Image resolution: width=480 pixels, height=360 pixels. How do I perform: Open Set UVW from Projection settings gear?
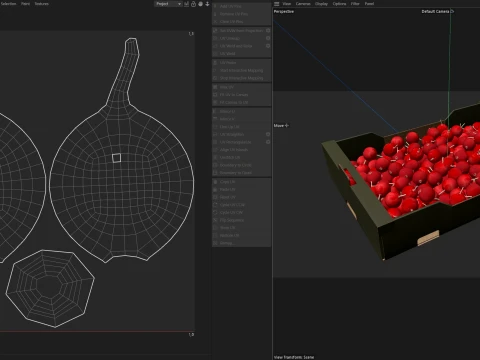[268, 30]
